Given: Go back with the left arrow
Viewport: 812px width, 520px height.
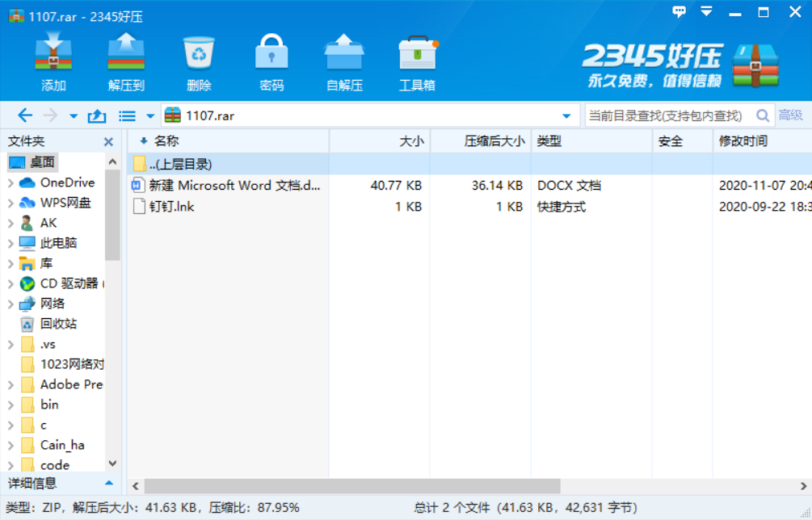Looking at the screenshot, I should coord(25,115).
